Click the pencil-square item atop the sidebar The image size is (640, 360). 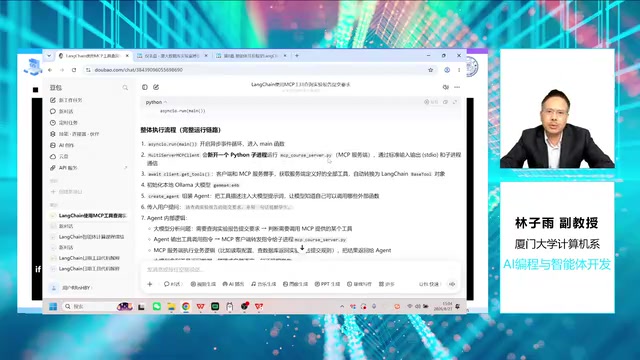coord(66,100)
